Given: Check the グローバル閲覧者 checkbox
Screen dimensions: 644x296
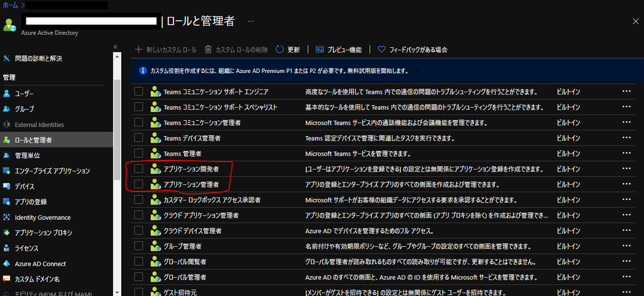Looking at the screenshot, I should [139, 262].
